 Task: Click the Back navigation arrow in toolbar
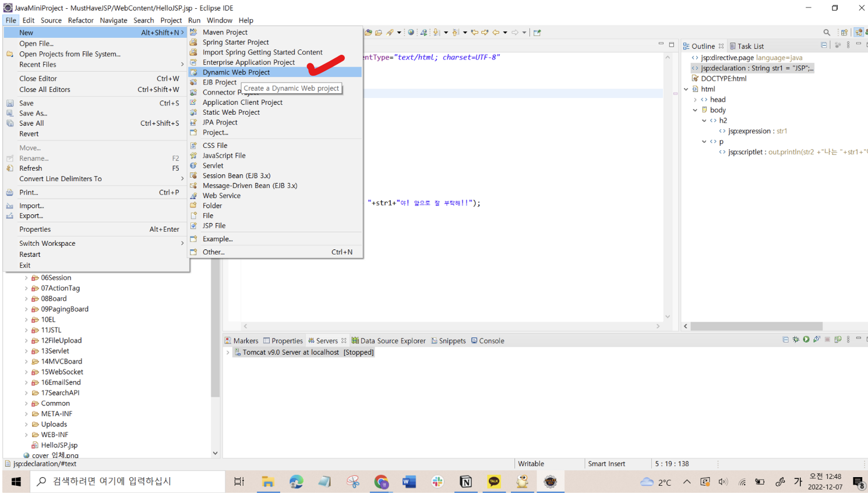496,33
